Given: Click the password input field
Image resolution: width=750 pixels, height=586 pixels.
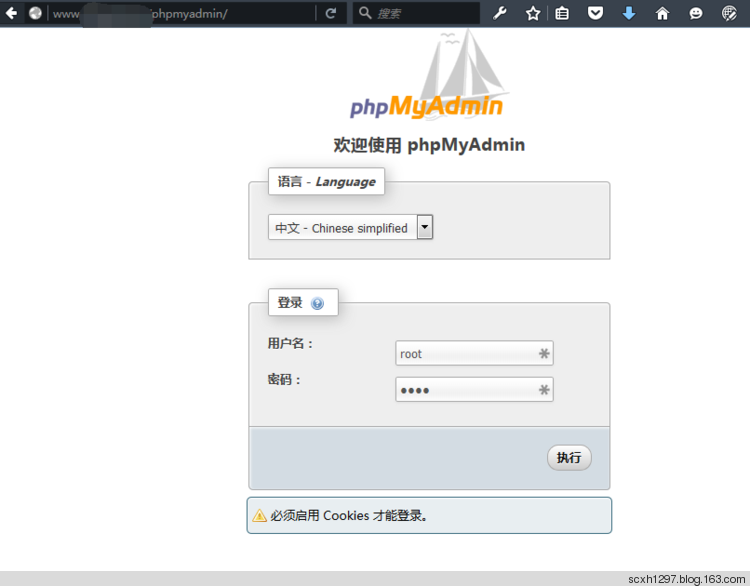Looking at the screenshot, I should [x=474, y=389].
